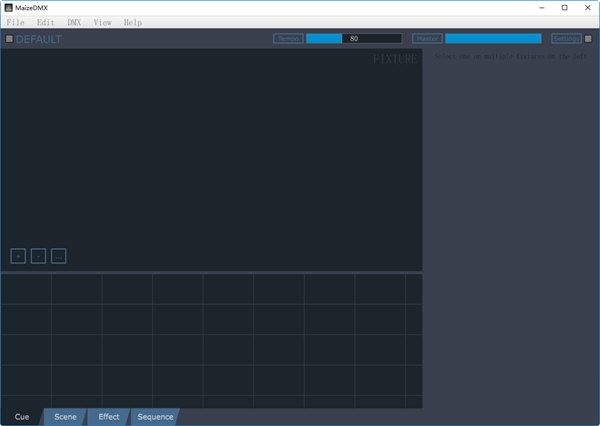Click the tempo value field showing 80
Image resolution: width=600 pixels, height=426 pixels.
click(354, 39)
